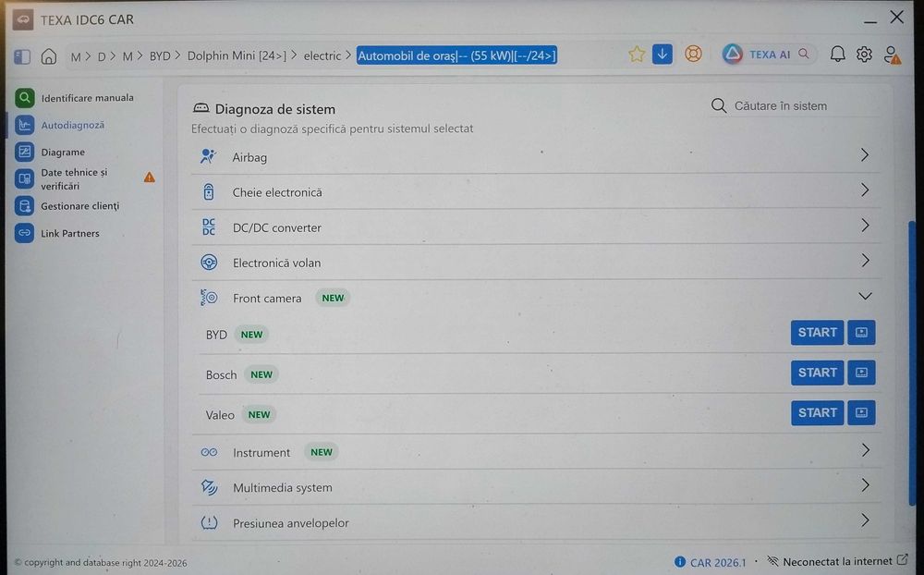The image size is (924, 575).
Task: Click the Căutare în sistem search field
Action: [796, 106]
